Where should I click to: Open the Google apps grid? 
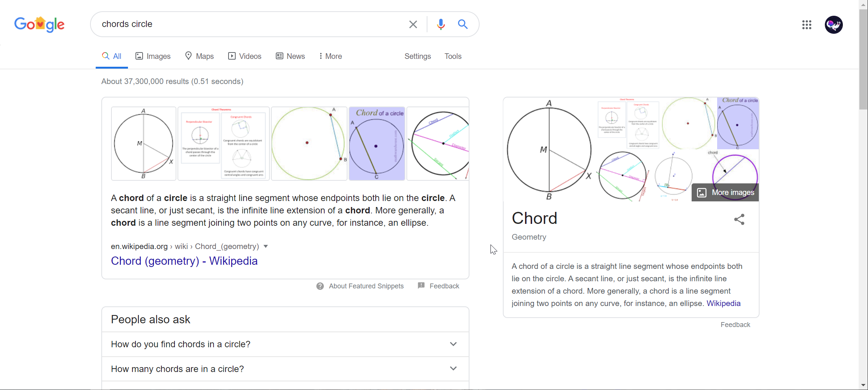[x=806, y=25]
